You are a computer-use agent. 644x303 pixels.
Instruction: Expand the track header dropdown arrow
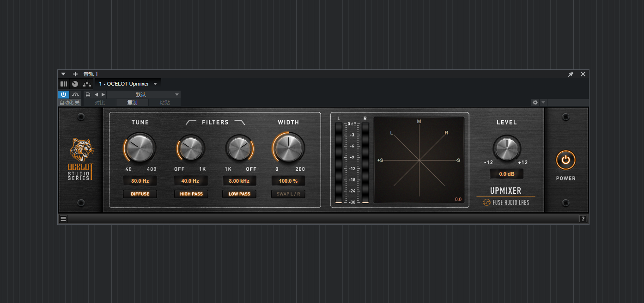[x=63, y=74]
